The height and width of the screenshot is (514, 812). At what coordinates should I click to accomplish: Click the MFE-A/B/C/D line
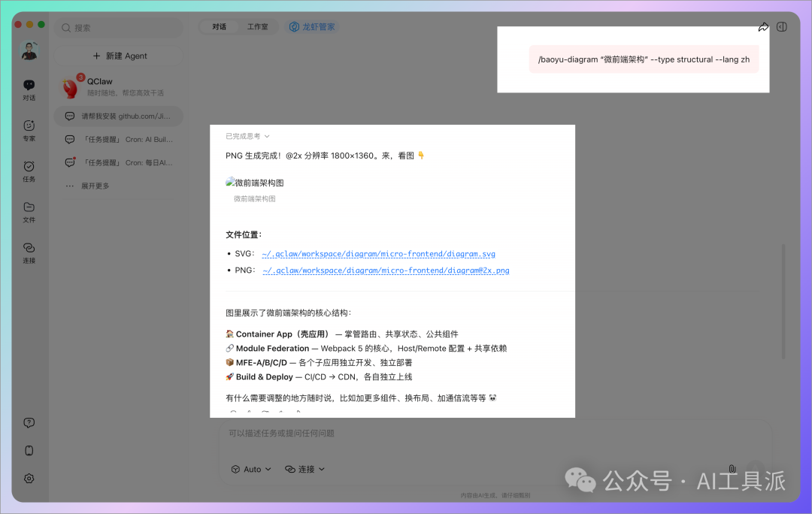click(319, 363)
